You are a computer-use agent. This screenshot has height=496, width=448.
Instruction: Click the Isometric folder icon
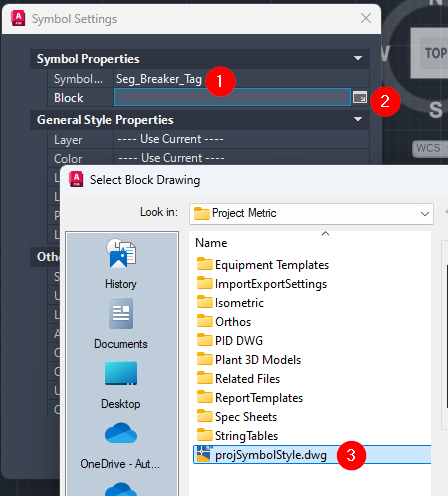pos(205,302)
